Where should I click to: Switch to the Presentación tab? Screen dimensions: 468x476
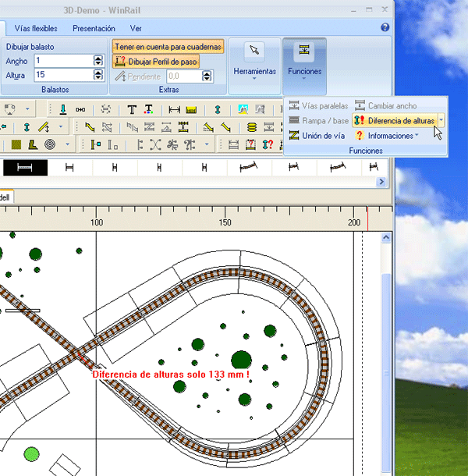(x=94, y=29)
